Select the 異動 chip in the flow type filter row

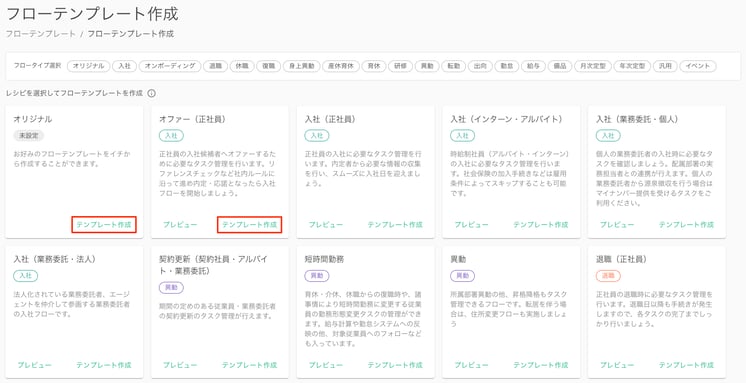pos(427,66)
